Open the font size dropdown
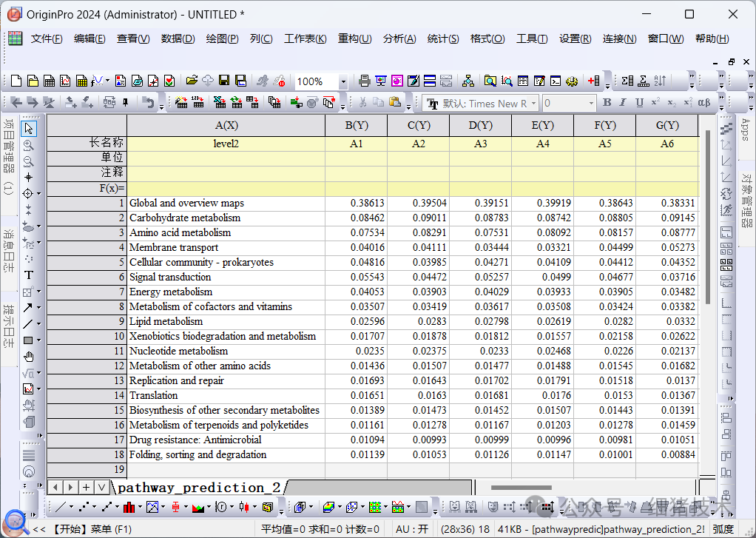 tap(591, 104)
